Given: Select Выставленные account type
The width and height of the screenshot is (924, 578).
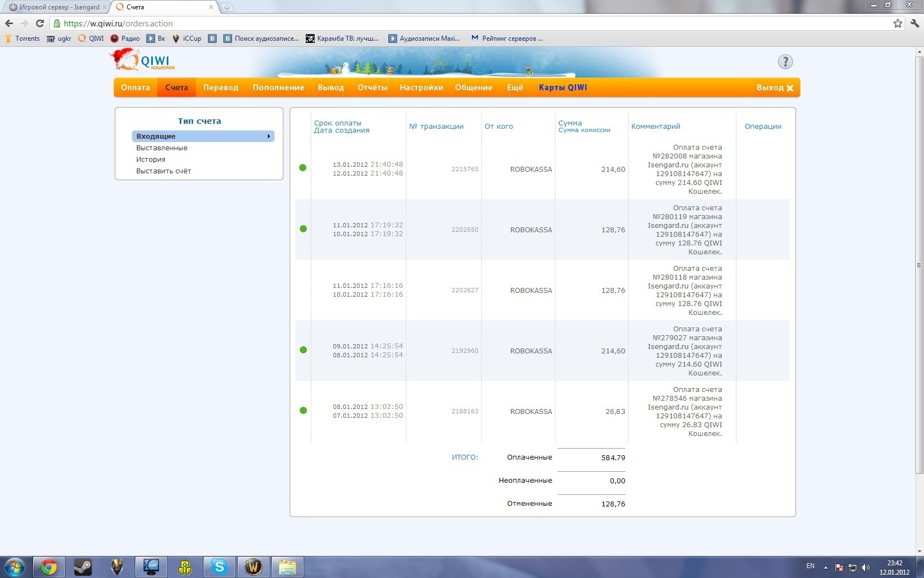Looking at the screenshot, I should click(162, 148).
